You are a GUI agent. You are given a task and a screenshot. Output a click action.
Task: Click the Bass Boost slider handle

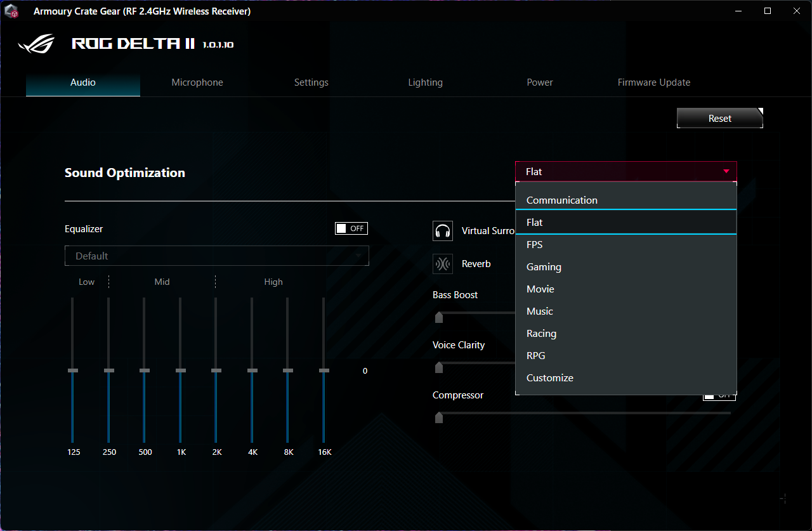pyautogui.click(x=438, y=317)
